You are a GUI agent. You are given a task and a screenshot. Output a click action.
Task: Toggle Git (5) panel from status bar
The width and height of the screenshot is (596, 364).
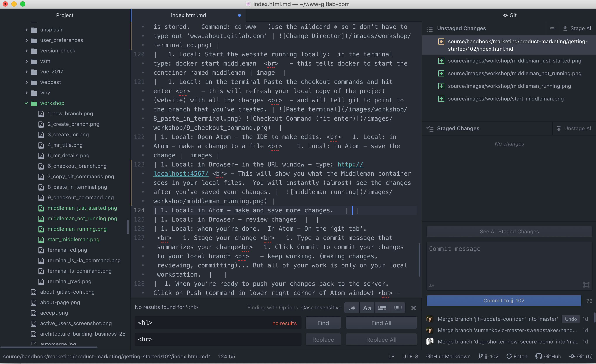[581, 357]
